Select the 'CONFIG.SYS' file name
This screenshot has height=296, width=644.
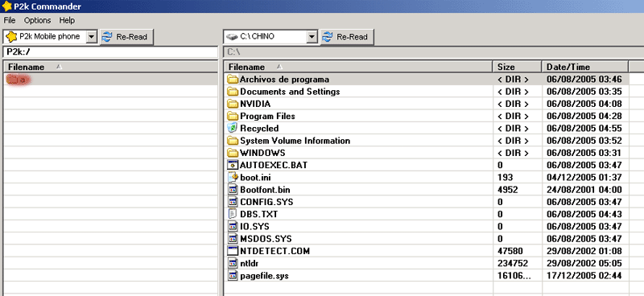pos(266,202)
